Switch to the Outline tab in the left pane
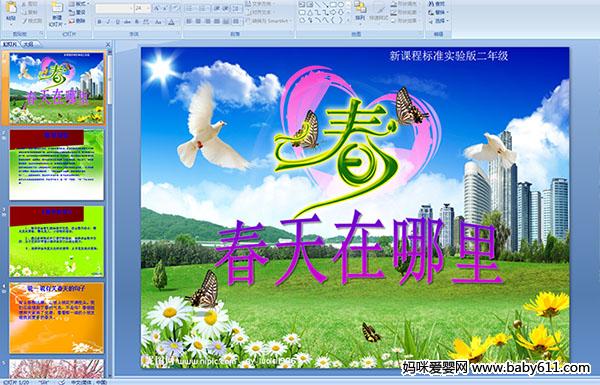 tap(28, 44)
